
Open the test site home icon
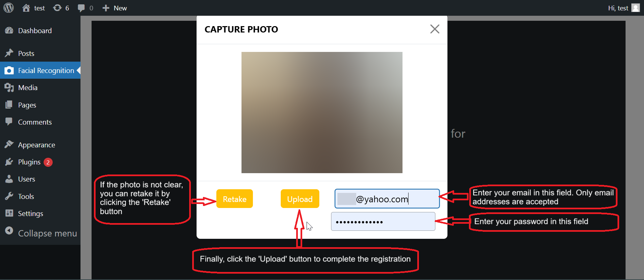point(26,8)
